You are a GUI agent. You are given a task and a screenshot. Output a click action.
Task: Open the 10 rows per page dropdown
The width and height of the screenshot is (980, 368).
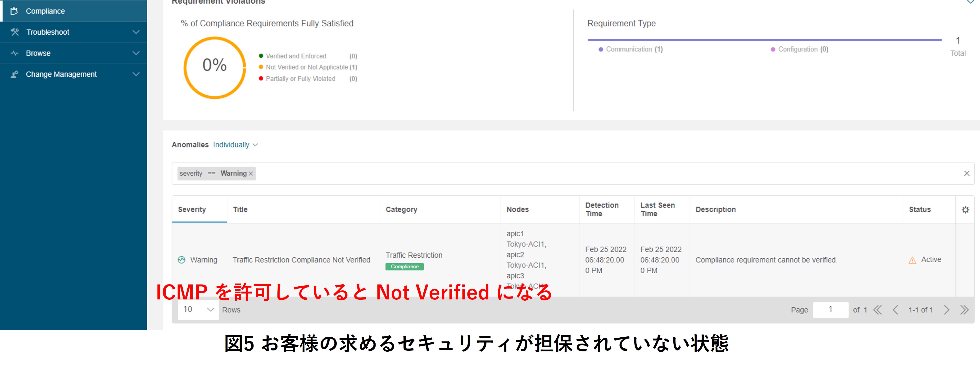(199, 309)
